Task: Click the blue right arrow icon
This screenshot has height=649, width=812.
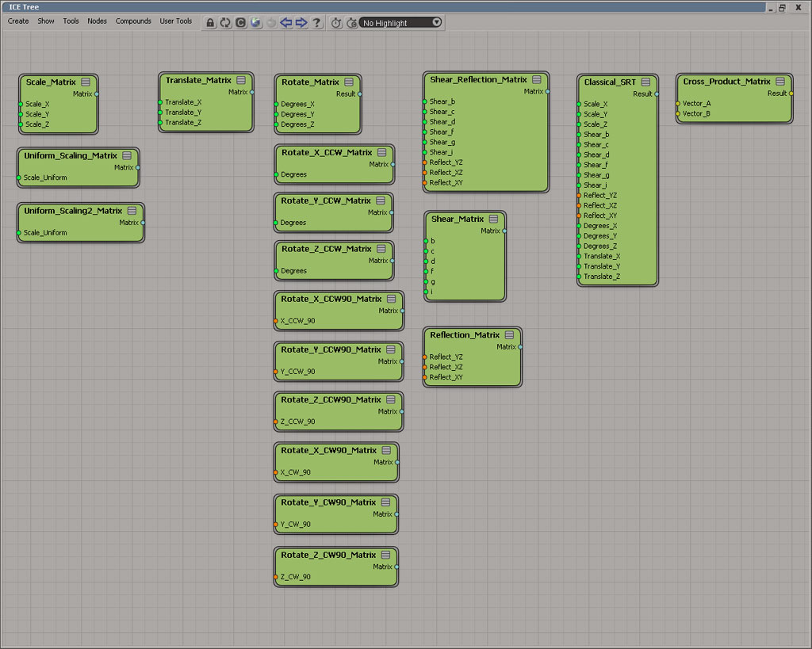Action: click(301, 23)
